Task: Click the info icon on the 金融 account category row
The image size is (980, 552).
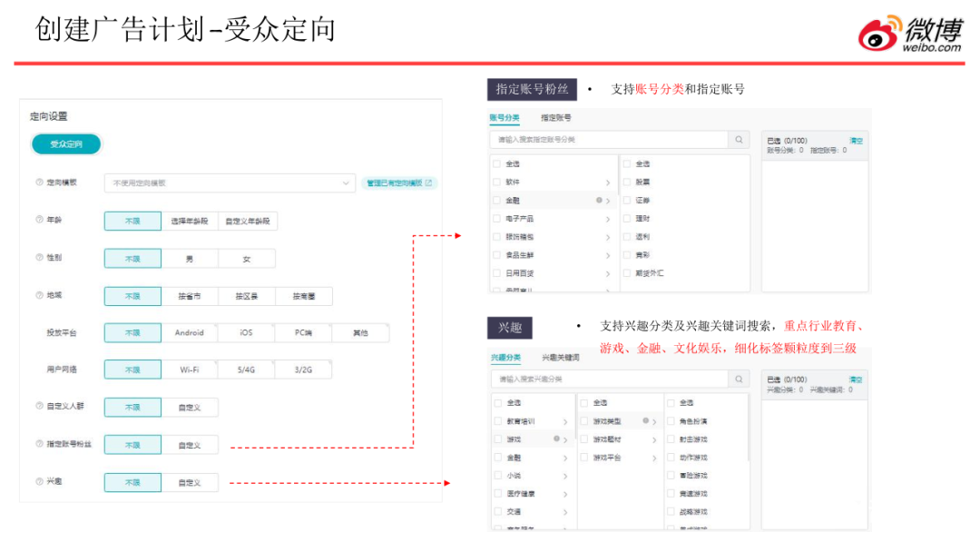Action: coord(599,201)
